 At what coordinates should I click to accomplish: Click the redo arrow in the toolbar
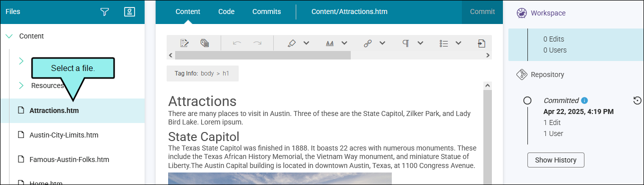tap(257, 43)
